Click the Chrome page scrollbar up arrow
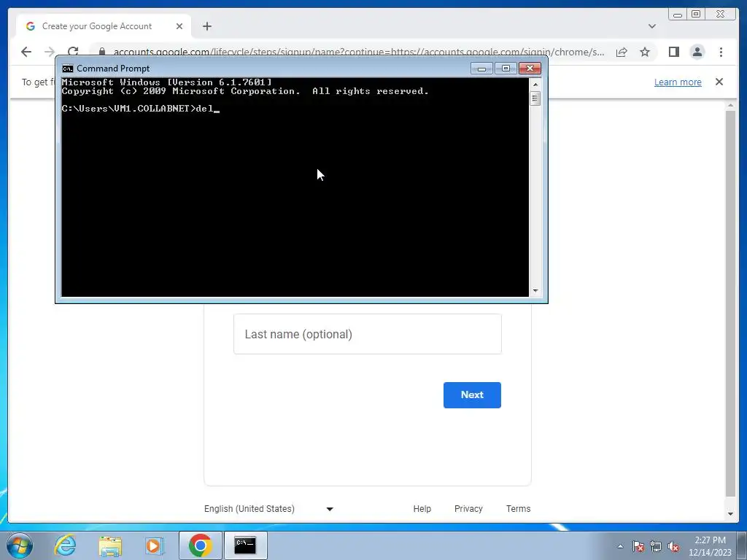Image resolution: width=747 pixels, height=560 pixels. coord(730,105)
